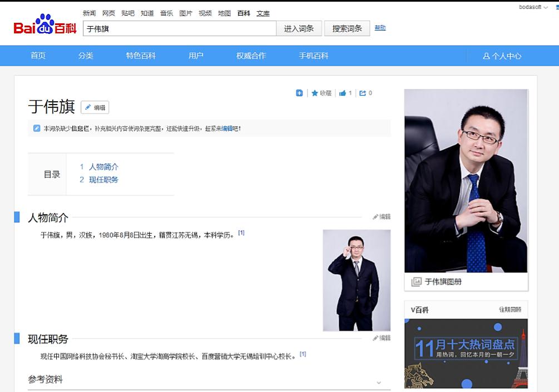Open the 视频 service link
This screenshot has width=559, height=392.
click(x=205, y=13)
